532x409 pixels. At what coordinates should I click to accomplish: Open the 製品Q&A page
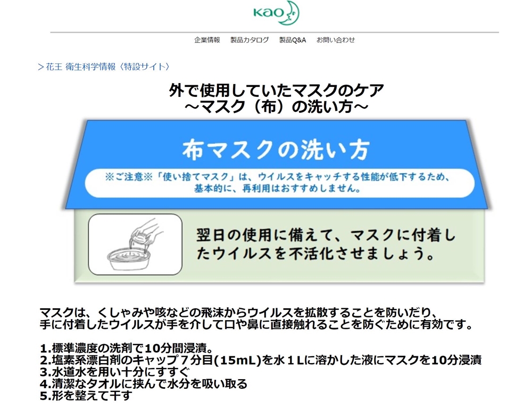(x=293, y=40)
